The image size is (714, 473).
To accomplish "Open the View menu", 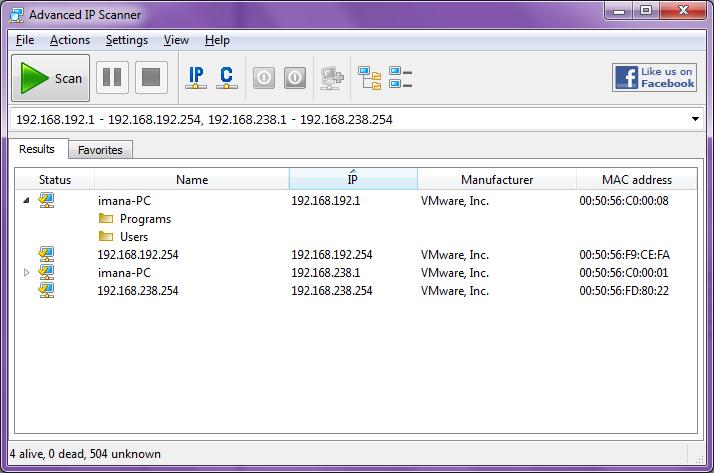I will pos(176,40).
